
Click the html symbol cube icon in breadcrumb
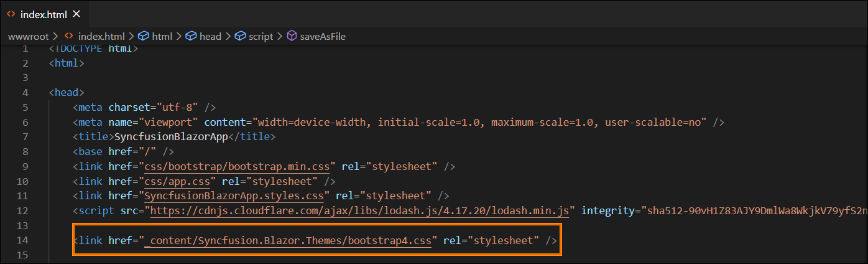click(143, 36)
